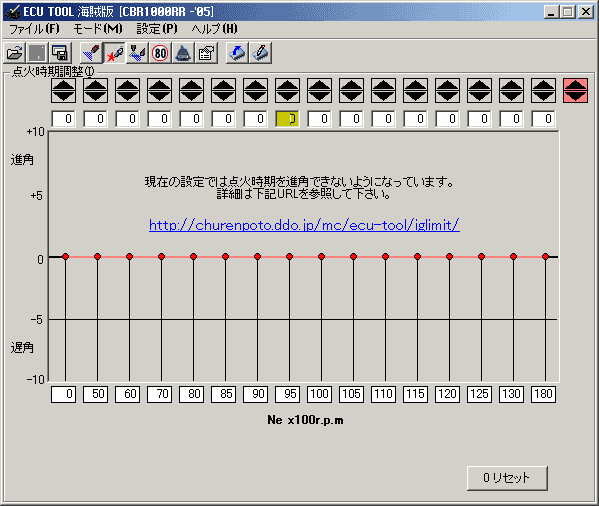Click the bottom rpm field showing 50

pos(96,394)
